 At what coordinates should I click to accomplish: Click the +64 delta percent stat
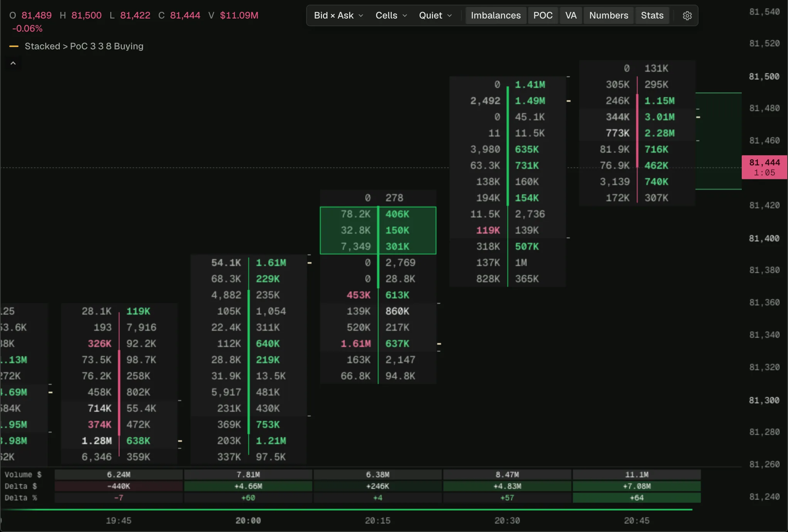637,498
